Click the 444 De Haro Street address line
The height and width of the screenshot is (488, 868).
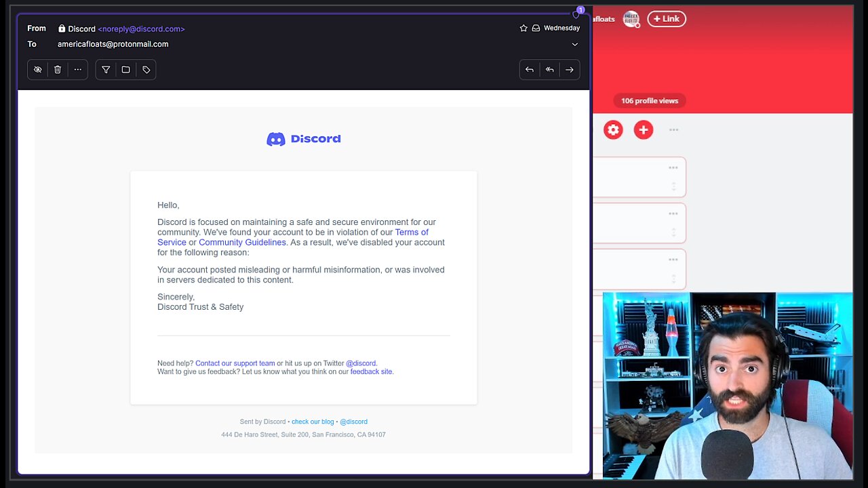point(303,434)
